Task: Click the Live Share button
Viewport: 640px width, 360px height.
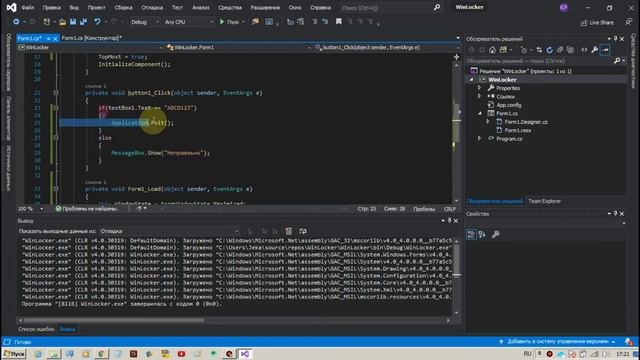Action: click(597, 22)
